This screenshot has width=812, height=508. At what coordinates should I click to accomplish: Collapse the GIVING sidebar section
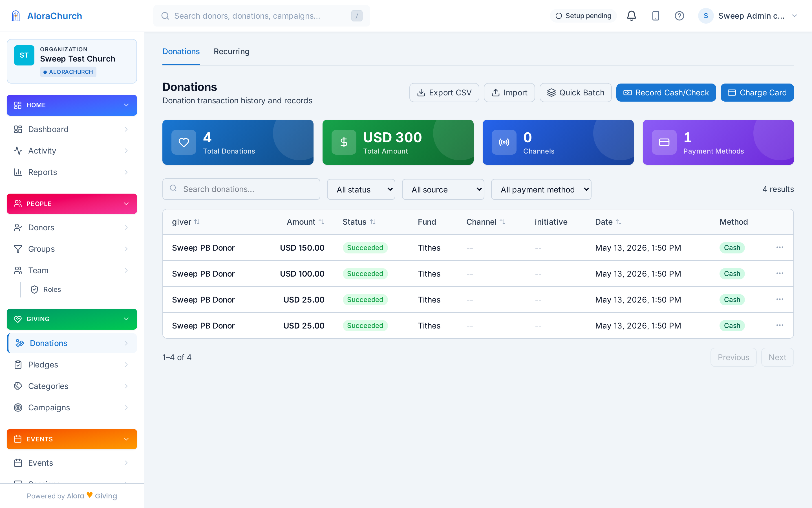click(72, 319)
